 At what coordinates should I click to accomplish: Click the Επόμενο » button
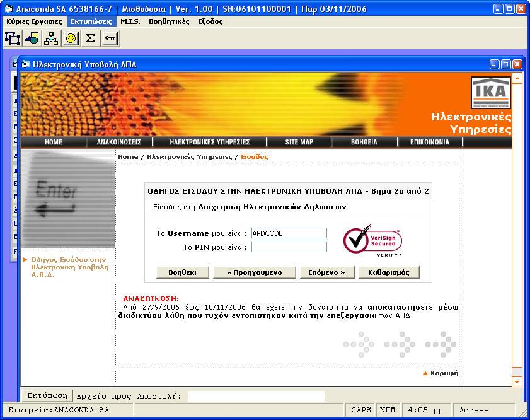[x=327, y=272]
